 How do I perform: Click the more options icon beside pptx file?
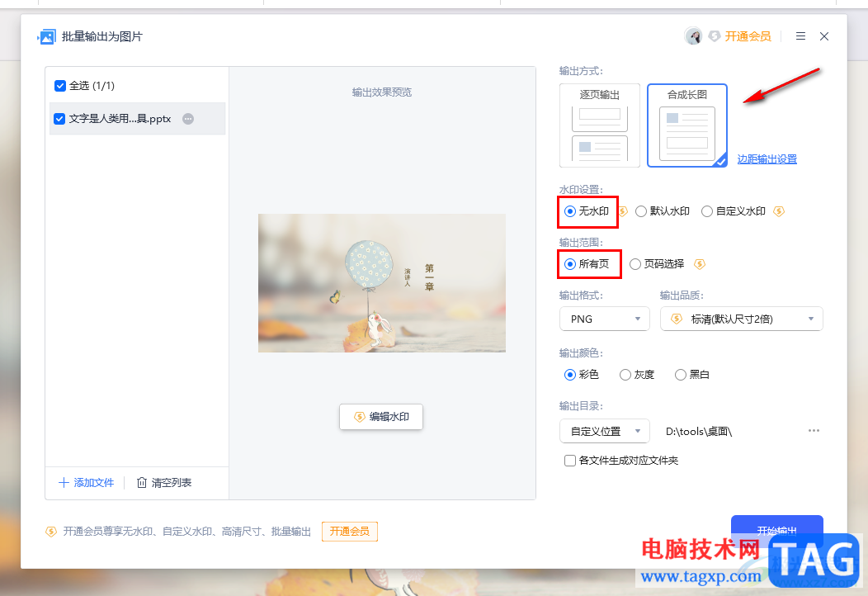click(x=188, y=119)
